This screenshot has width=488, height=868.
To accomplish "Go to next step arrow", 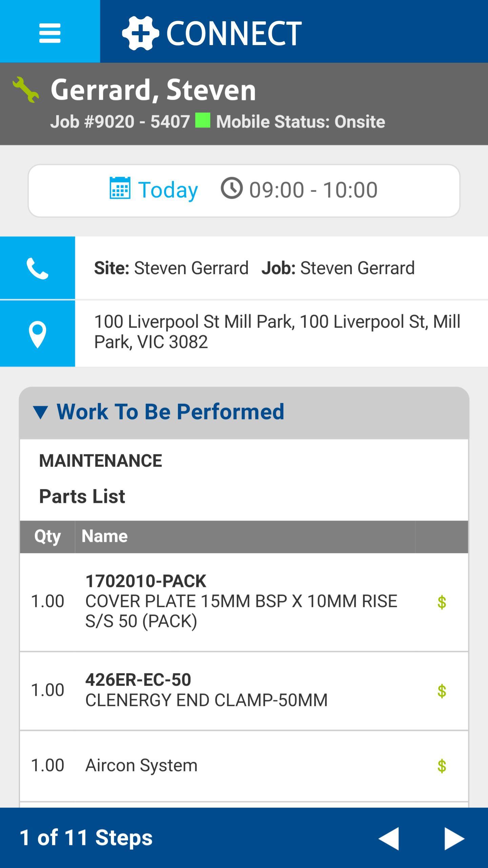I will pos(454,838).
